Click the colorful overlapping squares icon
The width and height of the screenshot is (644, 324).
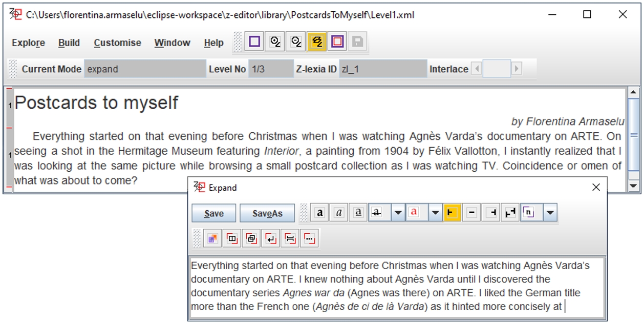[x=212, y=238]
